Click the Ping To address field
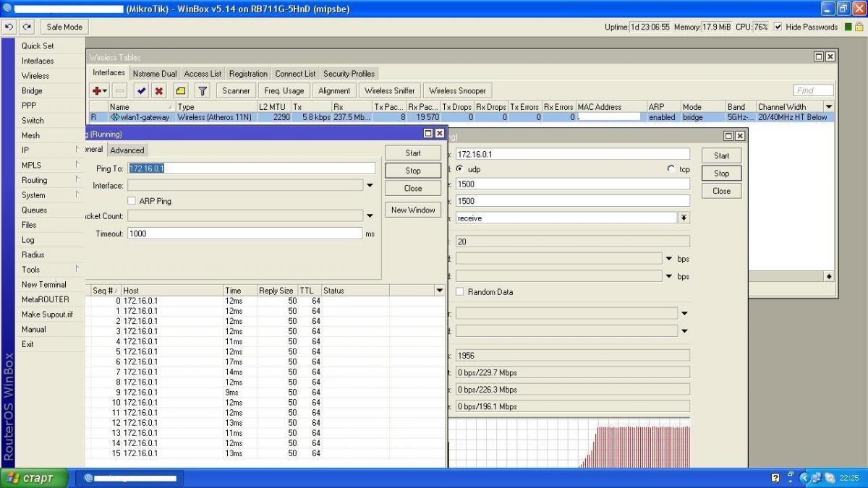 (x=251, y=168)
